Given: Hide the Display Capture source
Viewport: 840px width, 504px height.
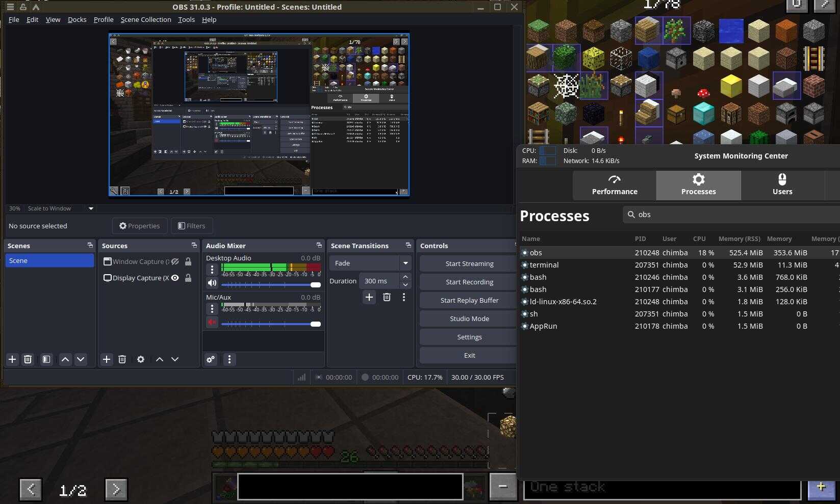Looking at the screenshot, I should click(x=175, y=278).
